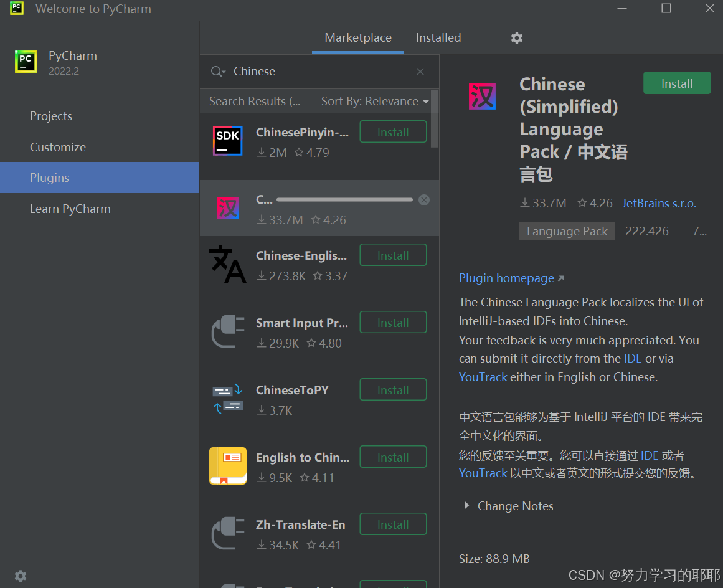This screenshot has height=588, width=723.
Task: Click the IDE link in English description
Action: tap(633, 358)
